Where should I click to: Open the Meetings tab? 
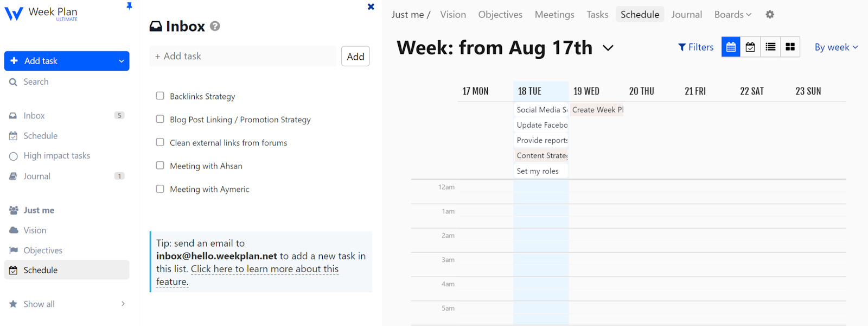click(554, 15)
